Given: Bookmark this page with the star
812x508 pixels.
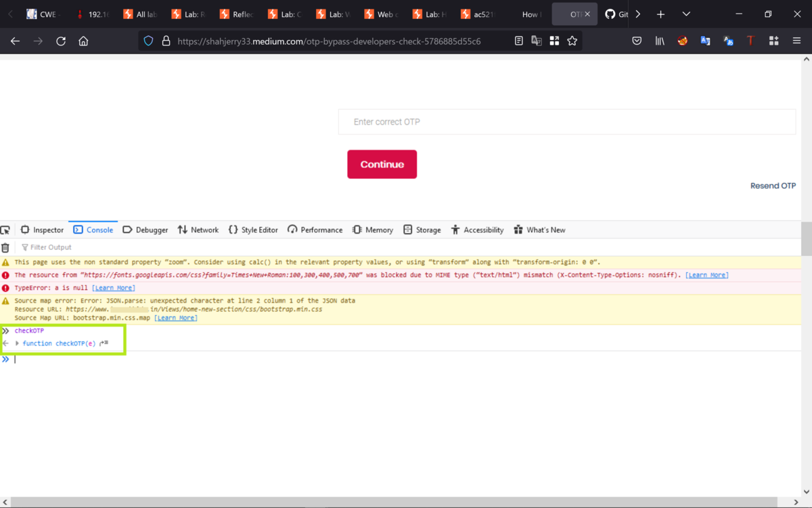Looking at the screenshot, I should tap(572, 41).
